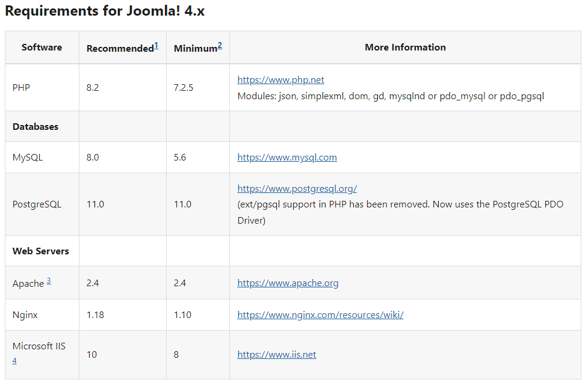The width and height of the screenshot is (588, 386).
Task: Click footnote 3 next to Apache
Action: (x=49, y=281)
